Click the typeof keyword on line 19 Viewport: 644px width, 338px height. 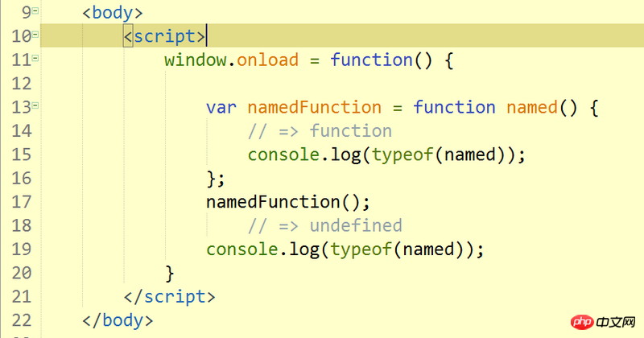361,250
